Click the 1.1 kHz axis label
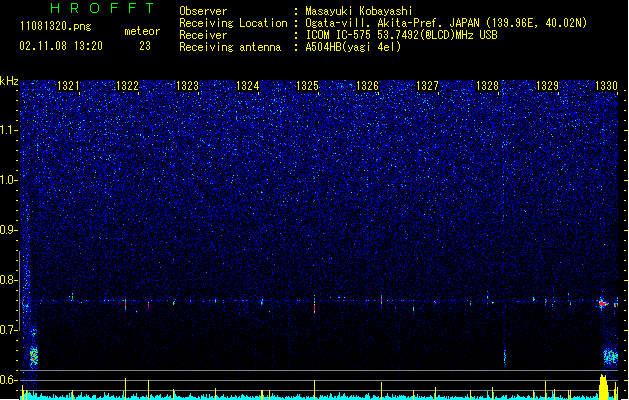Image resolution: width=629 pixels, height=400 pixels. point(9,130)
